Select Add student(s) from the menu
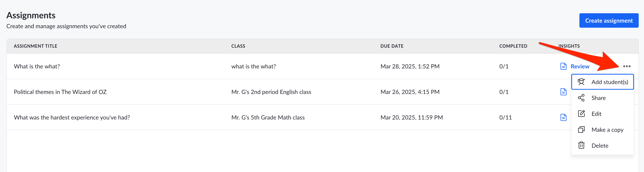 click(x=602, y=82)
